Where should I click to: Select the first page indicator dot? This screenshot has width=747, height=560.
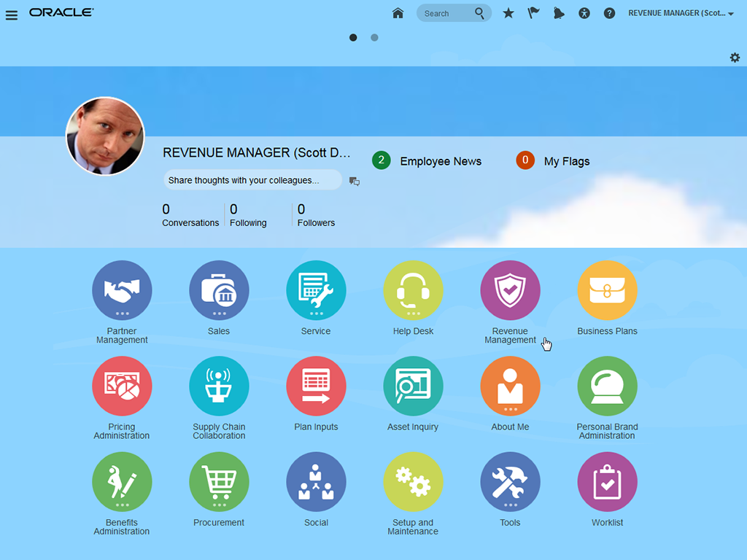tap(353, 38)
